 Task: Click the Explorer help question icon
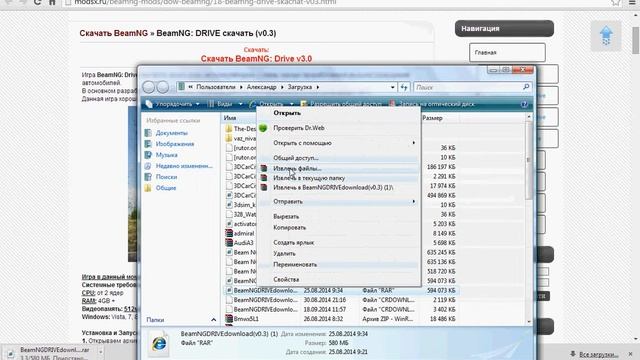(524, 104)
